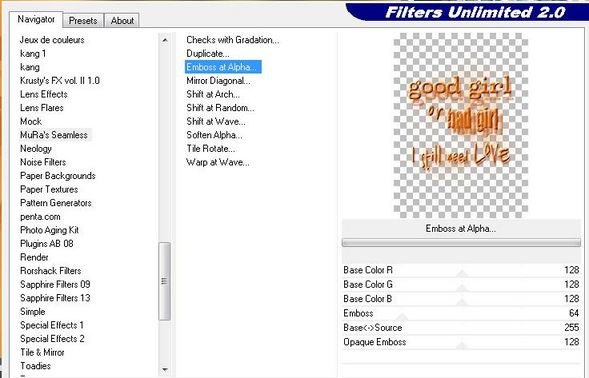The height and width of the screenshot is (378, 589).
Task: Click the scroll up arrow in the category list
Action: (165, 40)
